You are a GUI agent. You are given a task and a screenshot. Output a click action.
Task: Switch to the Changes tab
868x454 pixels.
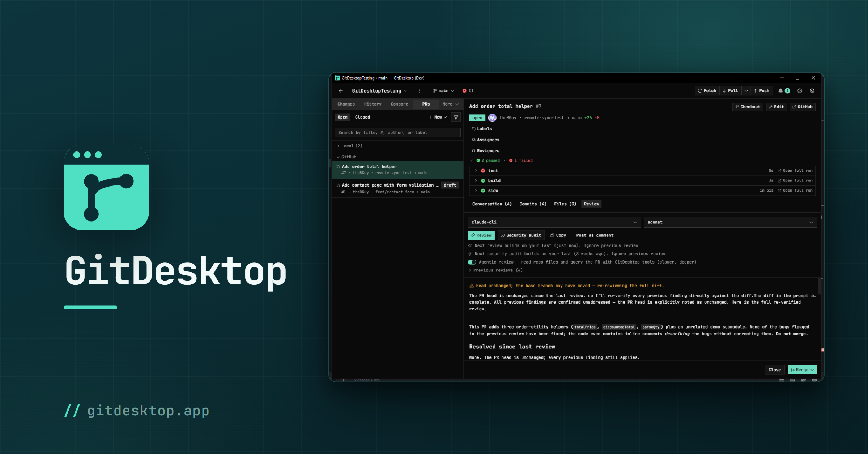[346, 104]
